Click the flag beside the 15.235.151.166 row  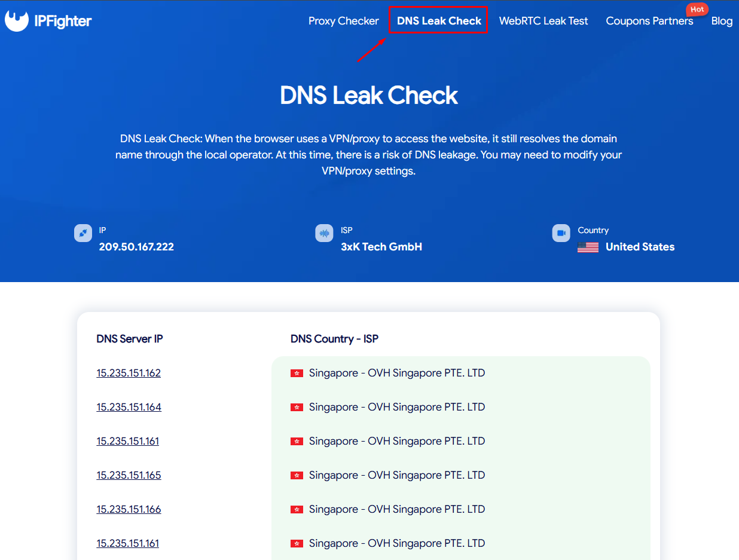[297, 509]
